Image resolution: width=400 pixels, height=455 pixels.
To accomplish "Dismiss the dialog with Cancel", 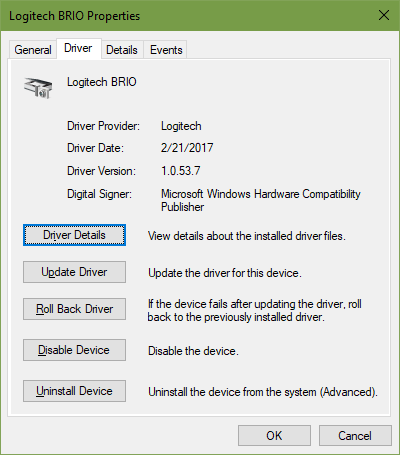I will click(355, 435).
